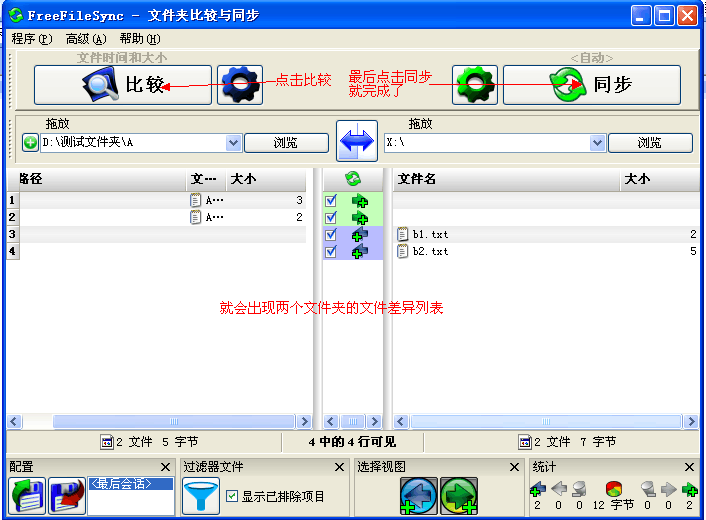Uncheck the row 4 sync checkbox
Screen dimensions: 706x520
331,252
